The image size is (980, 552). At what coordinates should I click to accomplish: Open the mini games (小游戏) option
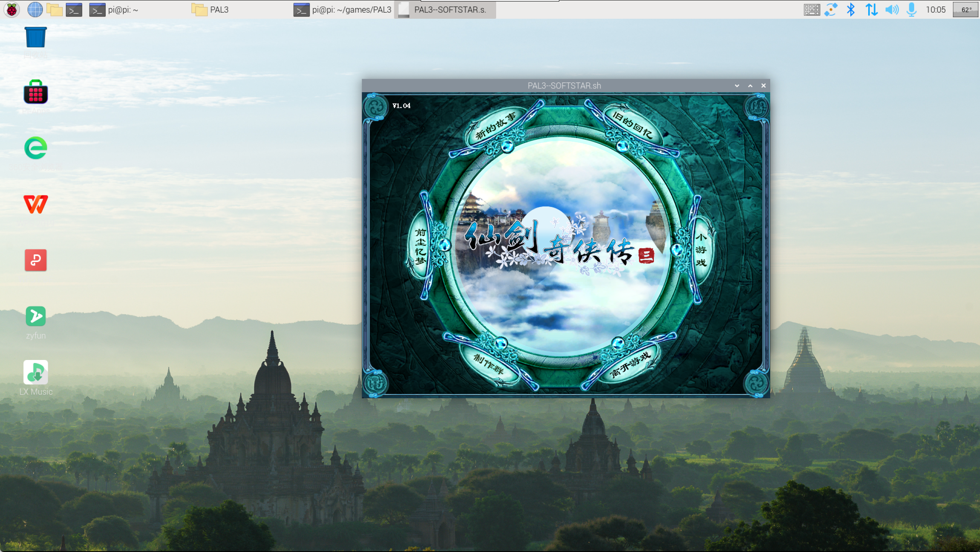tap(701, 250)
